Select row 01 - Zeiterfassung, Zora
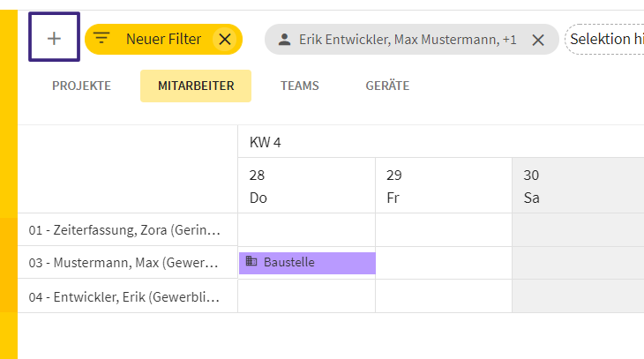This screenshot has height=359, width=644. [x=128, y=229]
